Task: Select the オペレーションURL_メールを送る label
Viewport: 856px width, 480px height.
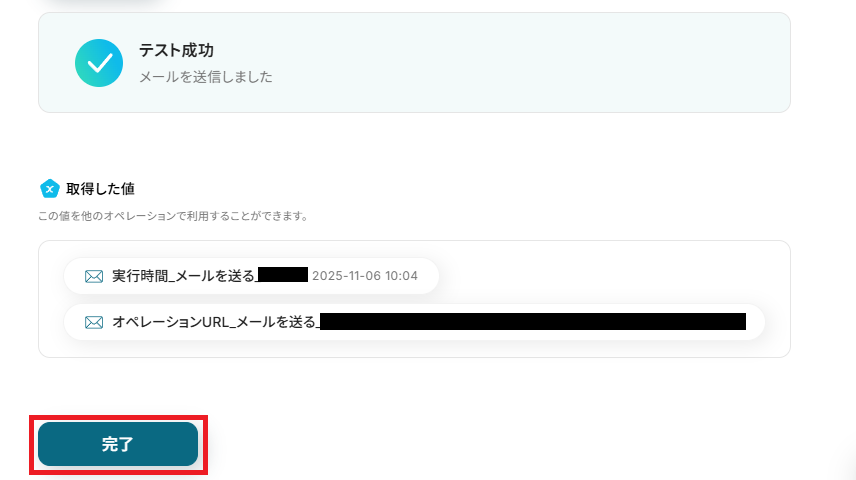Action: 214,322
